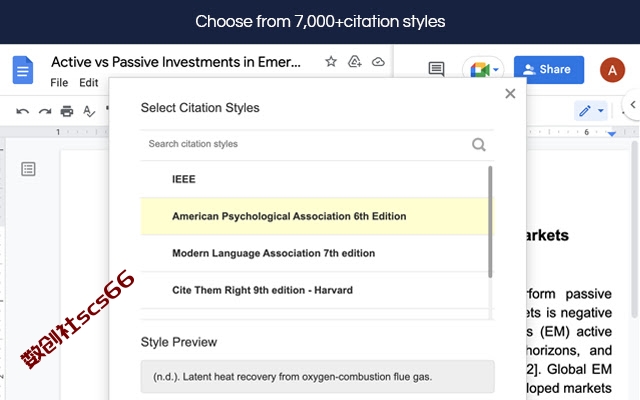This screenshot has width=640, height=400.
Task: Open the Edit menu
Action: (x=89, y=82)
